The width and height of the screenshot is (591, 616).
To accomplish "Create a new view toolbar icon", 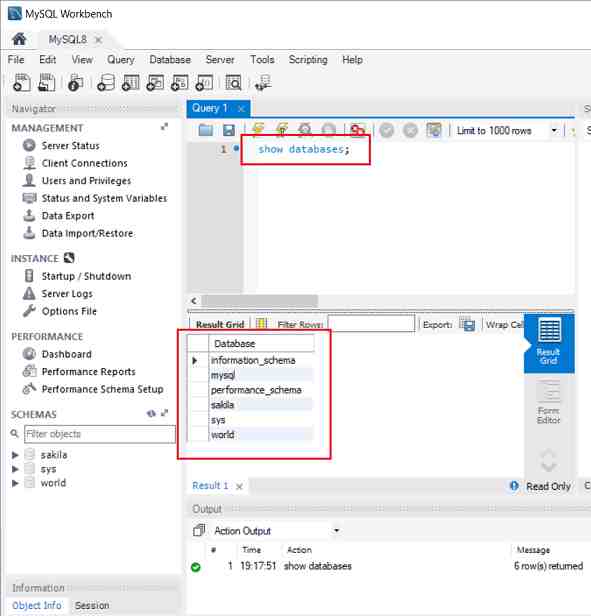I will (155, 82).
